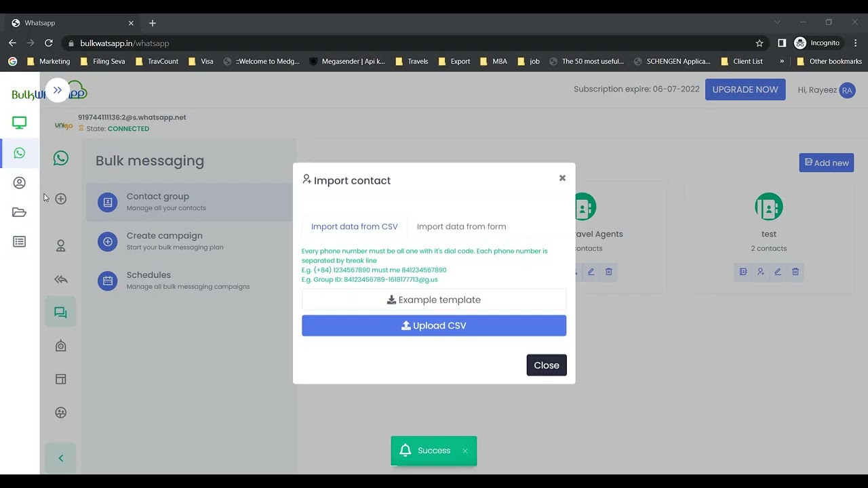868x488 pixels.
Task: Open Create campaign menu item
Action: [x=189, y=241]
